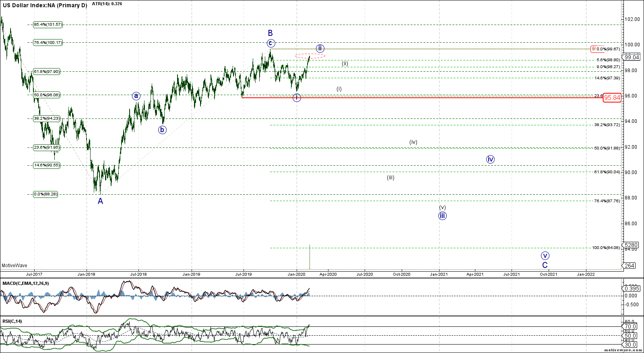The image size is (644, 353).
Task: Click the 30.0 RSI level tag
Action: [630, 345]
